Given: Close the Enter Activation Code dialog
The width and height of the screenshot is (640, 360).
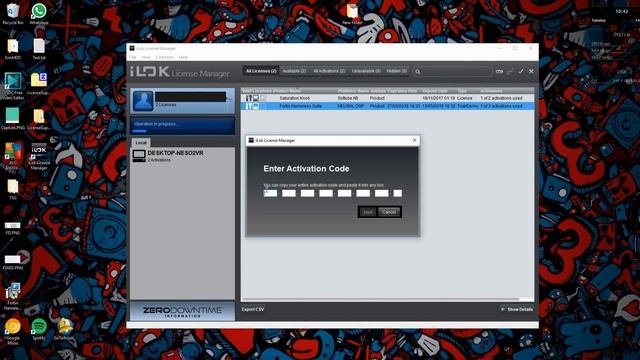Looking at the screenshot, I should (x=415, y=140).
